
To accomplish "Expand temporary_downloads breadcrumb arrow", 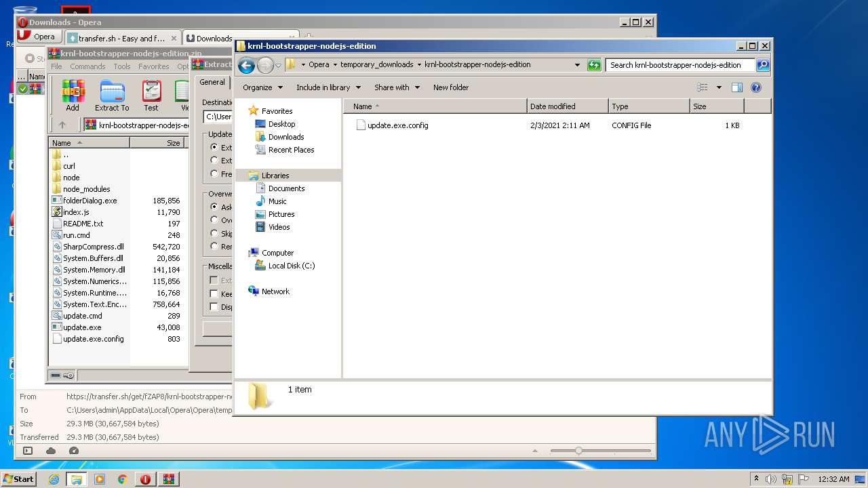I will (x=418, y=65).
